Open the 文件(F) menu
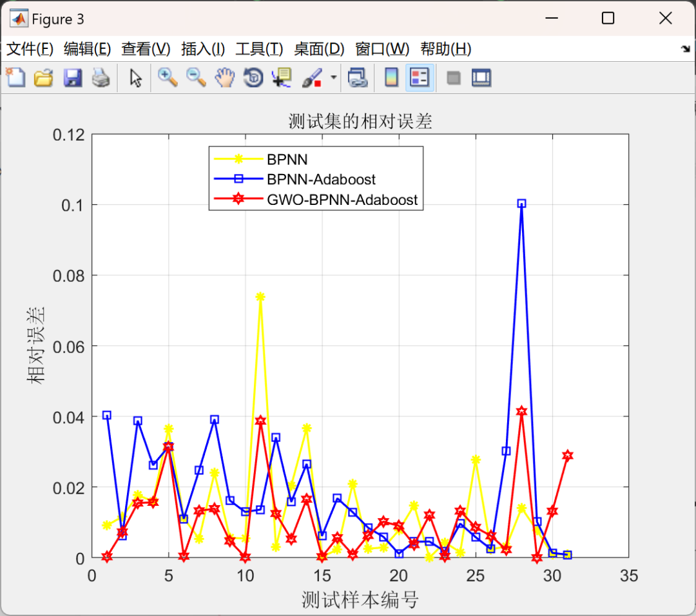696x616 pixels. (30, 49)
